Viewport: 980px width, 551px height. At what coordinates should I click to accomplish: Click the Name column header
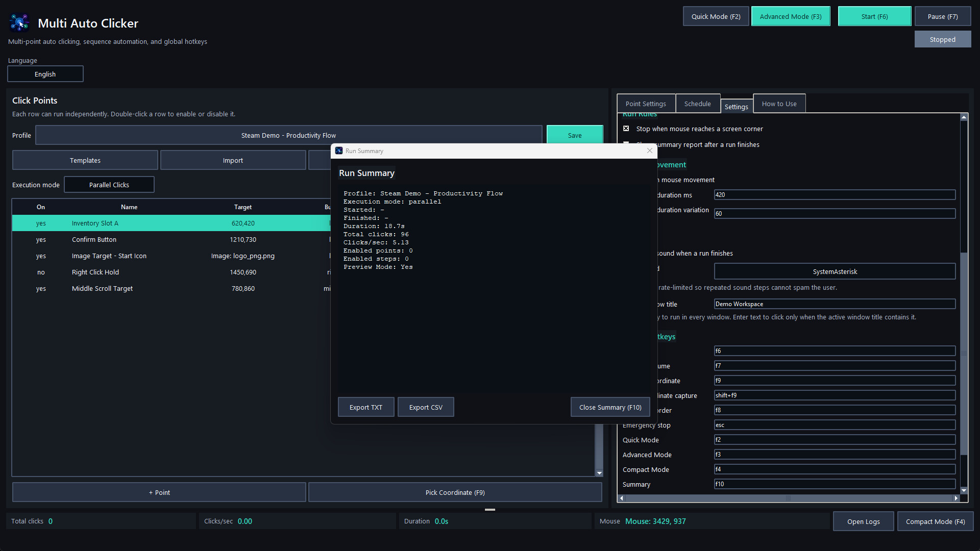click(129, 207)
